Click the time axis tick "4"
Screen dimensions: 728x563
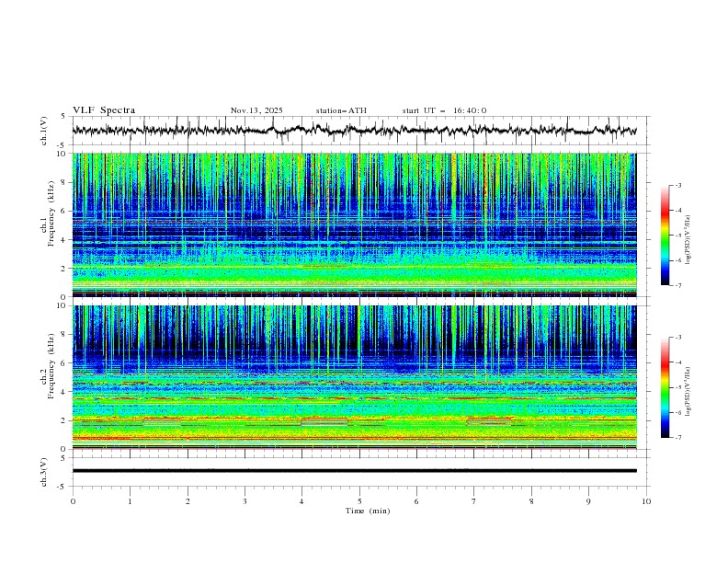point(301,501)
